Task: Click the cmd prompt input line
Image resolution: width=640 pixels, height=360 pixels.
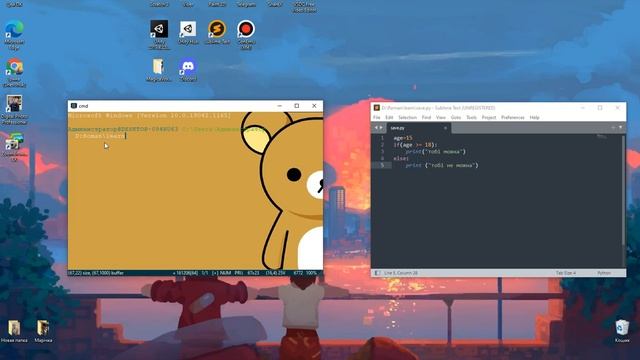Action: (100, 136)
